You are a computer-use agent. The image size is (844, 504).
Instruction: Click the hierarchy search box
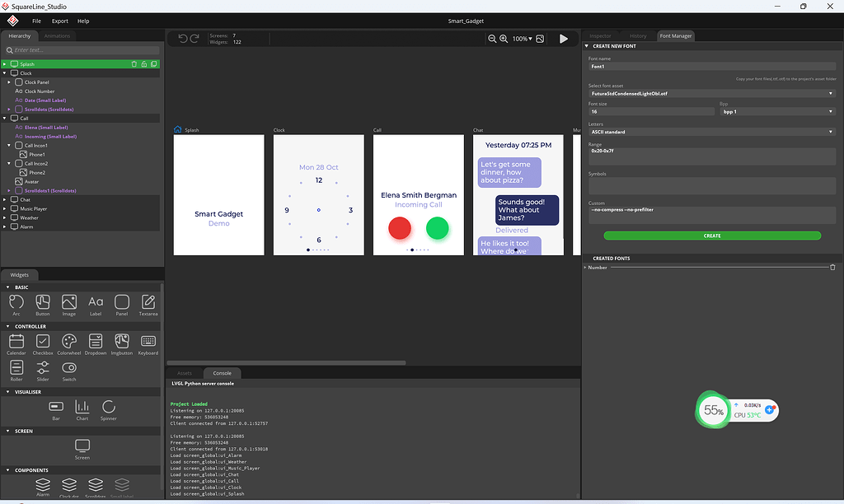[x=82, y=50]
